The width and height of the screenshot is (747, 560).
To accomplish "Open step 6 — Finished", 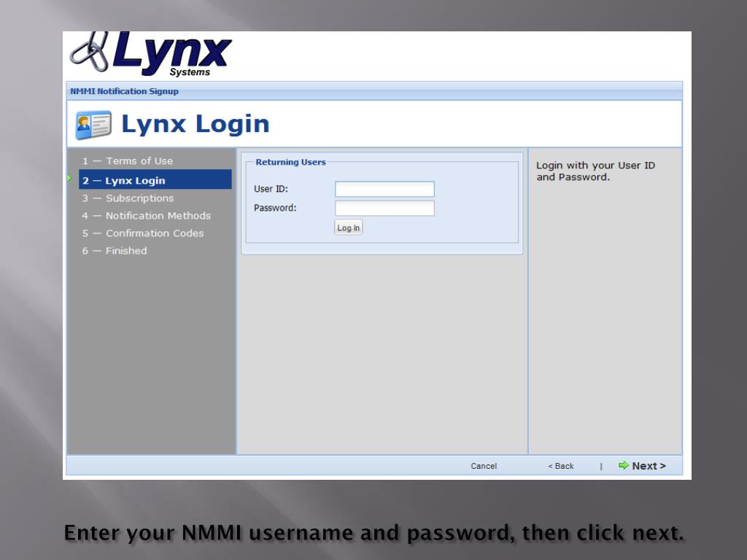I will pyautogui.click(x=115, y=251).
